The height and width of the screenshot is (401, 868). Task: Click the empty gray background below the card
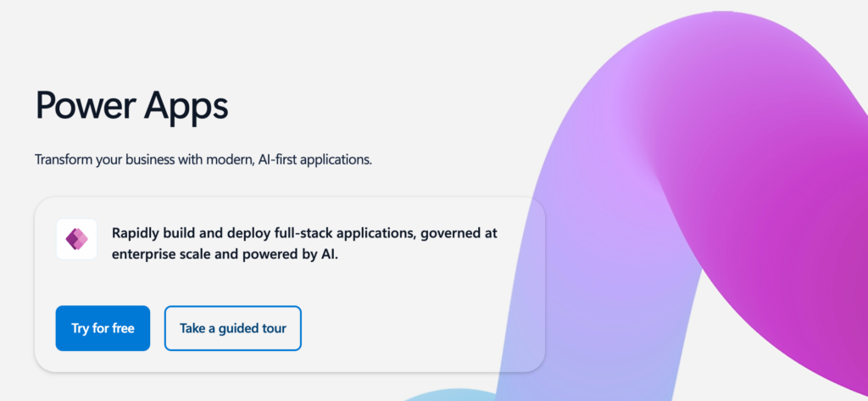tap(212, 388)
